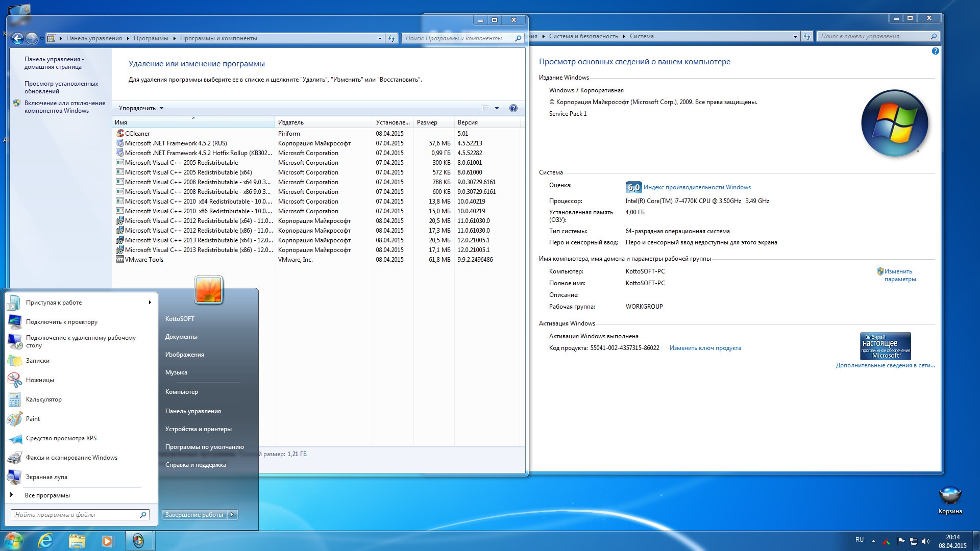Select Microsoft Visual C++ 2005 Redistributable (x64) row
This screenshot has width=980, height=551.
(x=316, y=172)
